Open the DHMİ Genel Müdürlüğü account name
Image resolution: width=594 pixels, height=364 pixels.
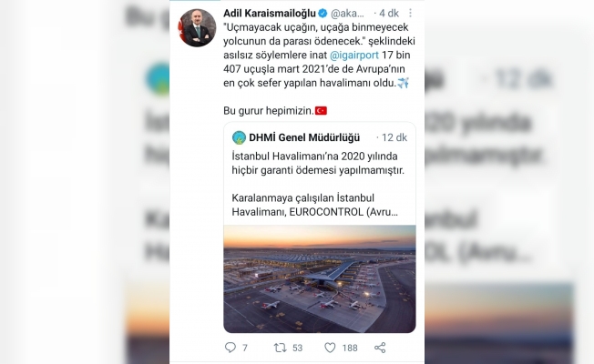(304, 137)
